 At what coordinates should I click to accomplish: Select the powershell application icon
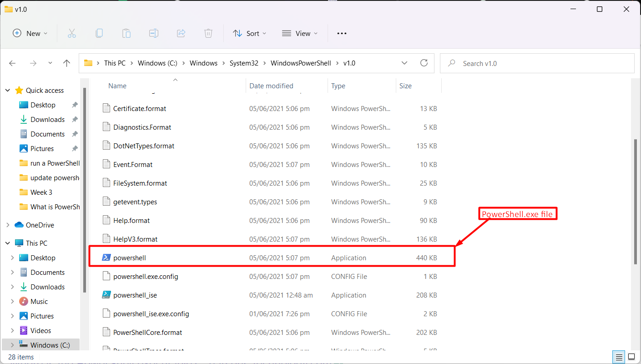(x=106, y=258)
